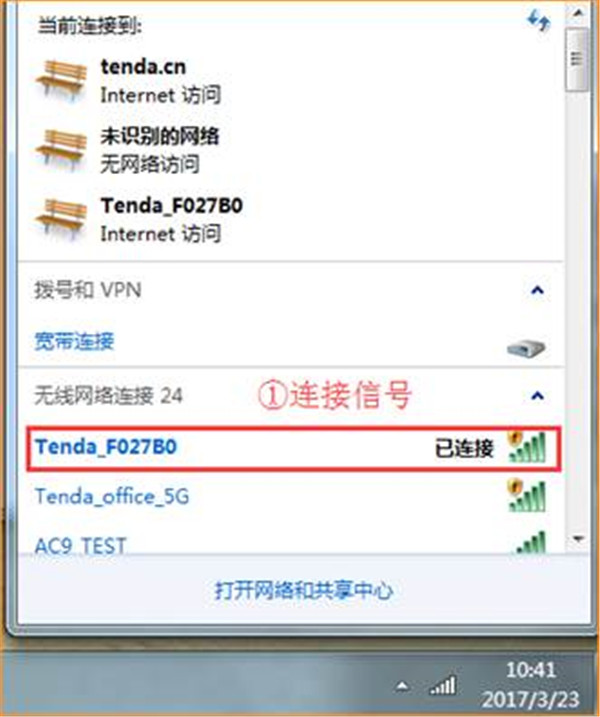Viewport: 600px width, 717px height.
Task: Collapse the 无线网络连接 24 section
Action: pos(538,396)
